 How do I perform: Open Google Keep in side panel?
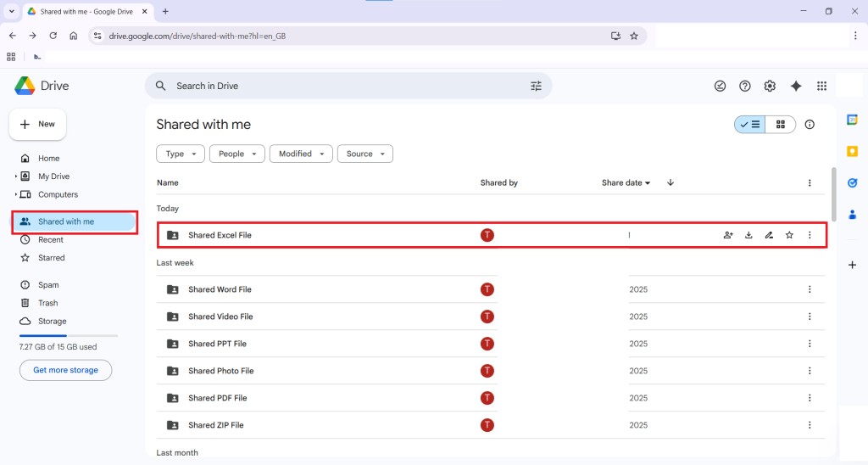coord(852,151)
